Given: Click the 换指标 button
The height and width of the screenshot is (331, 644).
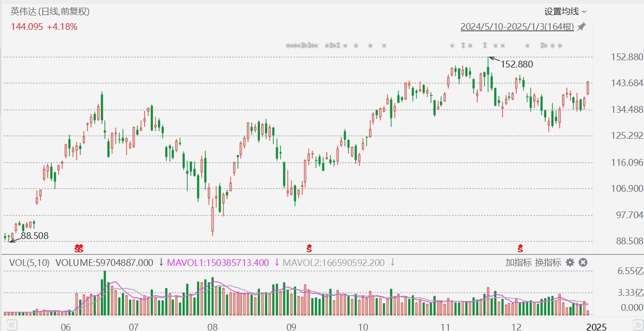Looking at the screenshot, I should point(548,263).
